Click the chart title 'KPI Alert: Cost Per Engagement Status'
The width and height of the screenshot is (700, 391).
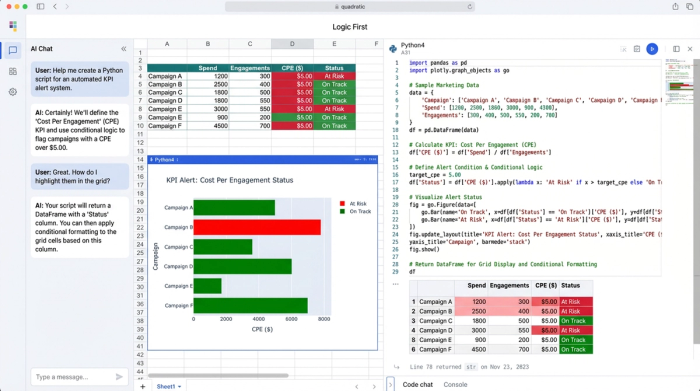pos(229,180)
